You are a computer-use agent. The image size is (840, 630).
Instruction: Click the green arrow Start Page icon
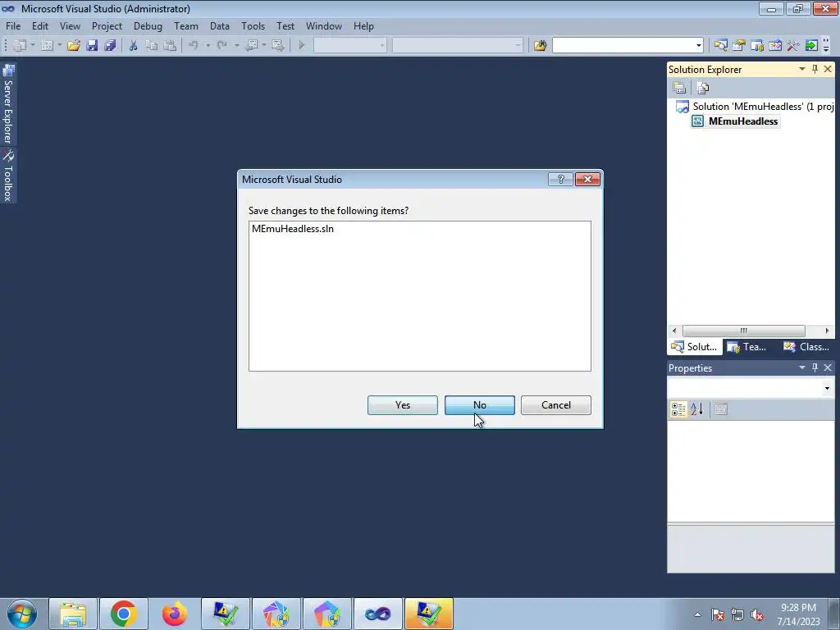click(x=811, y=46)
